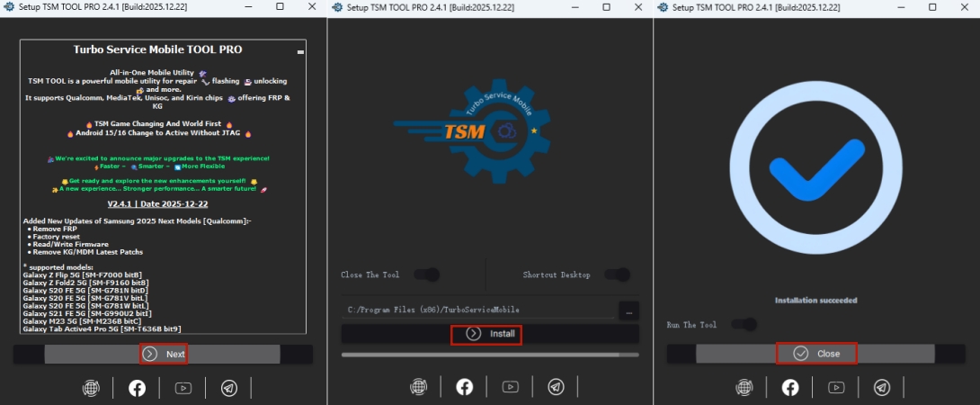980x405 pixels.
Task: Close the third setup window with X
Action: pyautogui.click(x=965, y=7)
